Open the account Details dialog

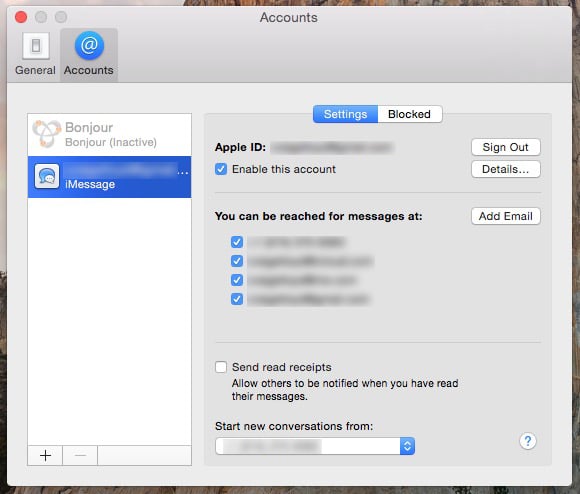point(506,169)
